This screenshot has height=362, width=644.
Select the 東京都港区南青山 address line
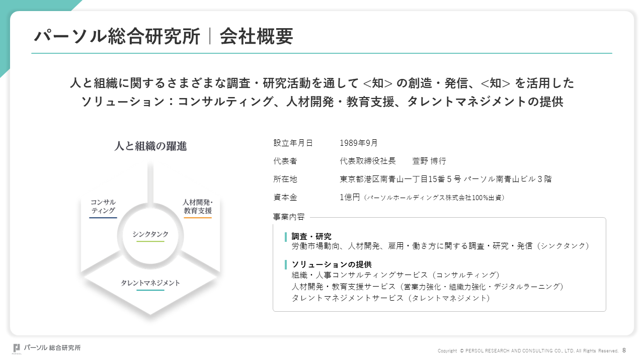point(446,179)
